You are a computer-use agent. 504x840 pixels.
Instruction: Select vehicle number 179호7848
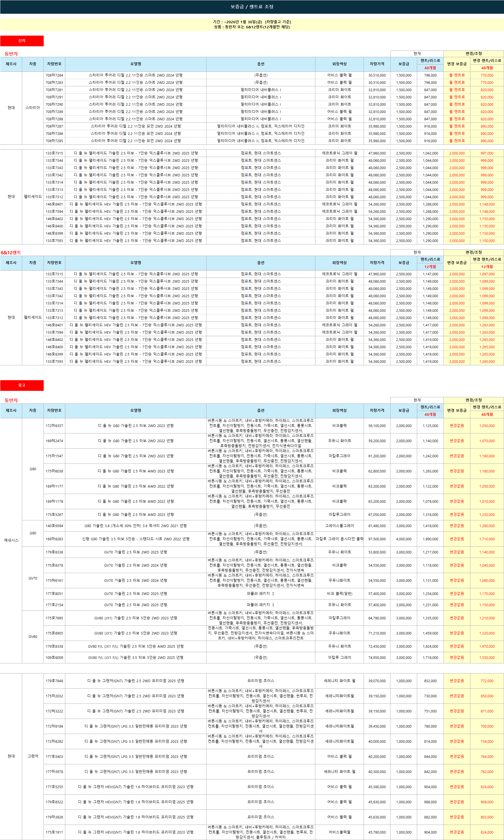pyautogui.click(x=54, y=681)
